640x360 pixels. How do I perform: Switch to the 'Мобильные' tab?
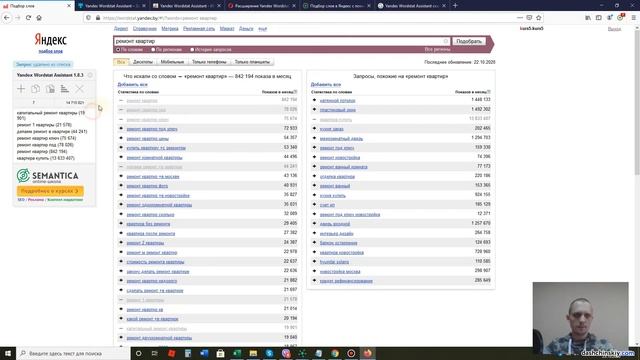click(x=172, y=62)
